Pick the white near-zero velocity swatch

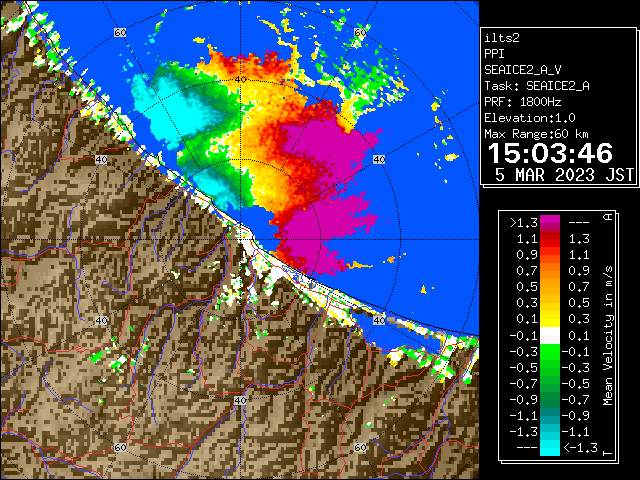tap(550, 336)
